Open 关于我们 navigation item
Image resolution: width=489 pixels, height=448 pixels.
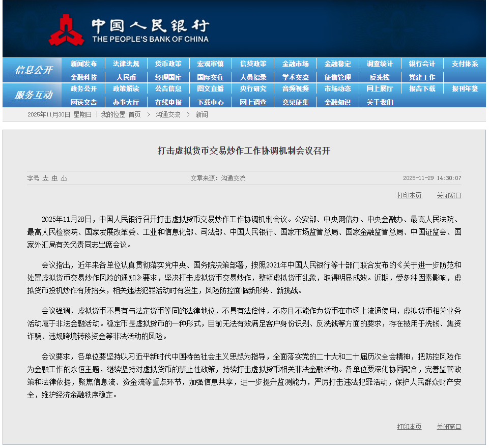click(x=380, y=102)
